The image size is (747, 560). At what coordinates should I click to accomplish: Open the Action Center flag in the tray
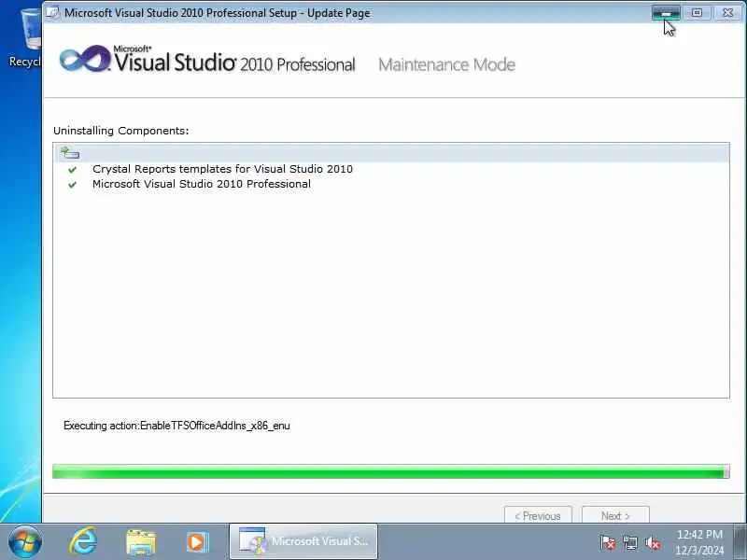(x=608, y=542)
